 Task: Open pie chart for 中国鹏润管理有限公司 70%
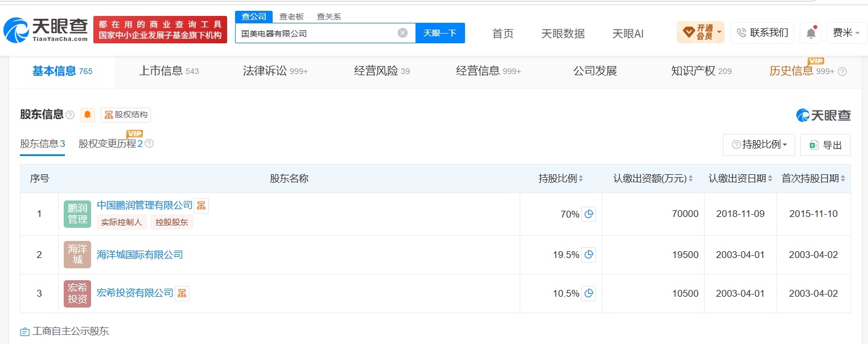tap(589, 214)
